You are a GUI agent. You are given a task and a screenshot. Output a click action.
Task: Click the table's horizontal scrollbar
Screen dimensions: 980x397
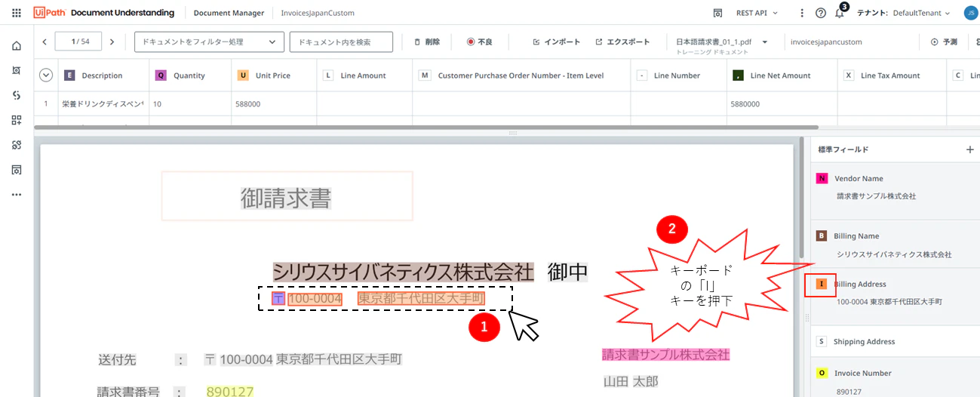[426, 127]
